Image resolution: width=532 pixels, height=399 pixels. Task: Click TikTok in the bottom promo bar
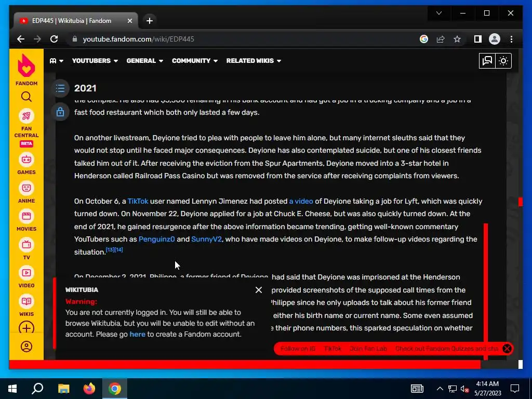pos(332,349)
